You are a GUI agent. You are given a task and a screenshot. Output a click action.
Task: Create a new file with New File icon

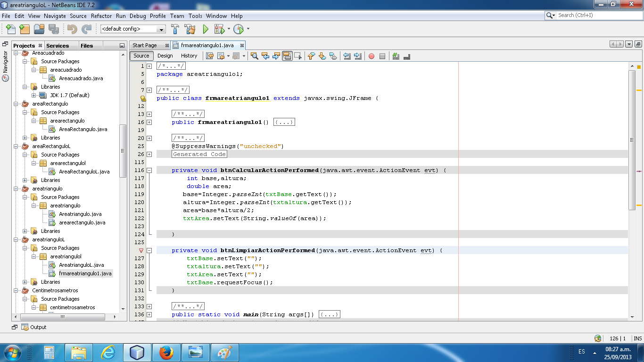pyautogui.click(x=10, y=29)
